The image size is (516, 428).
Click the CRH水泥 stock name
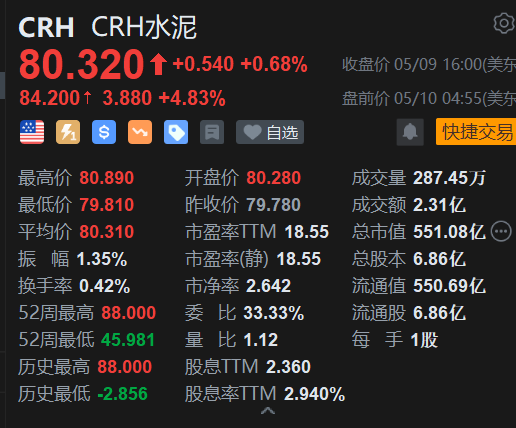[x=144, y=27]
